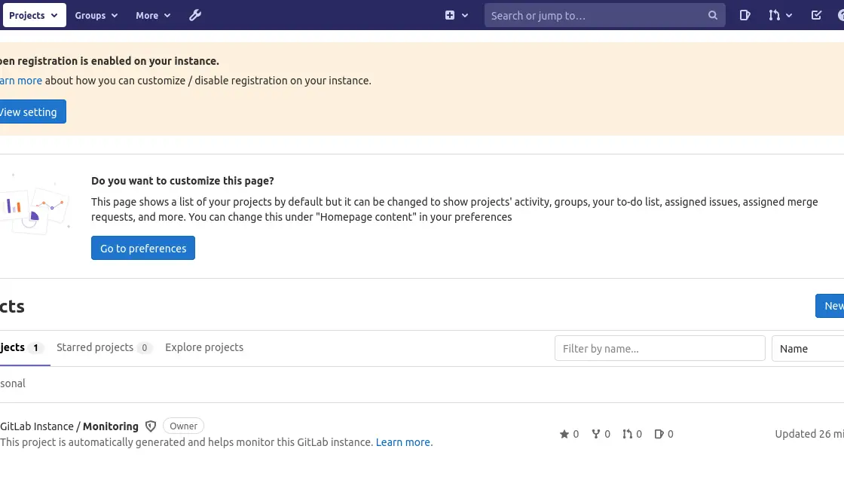This screenshot has height=504, width=844.
Task: Open the Merge requests icon in navbar
Action: coord(774,15)
